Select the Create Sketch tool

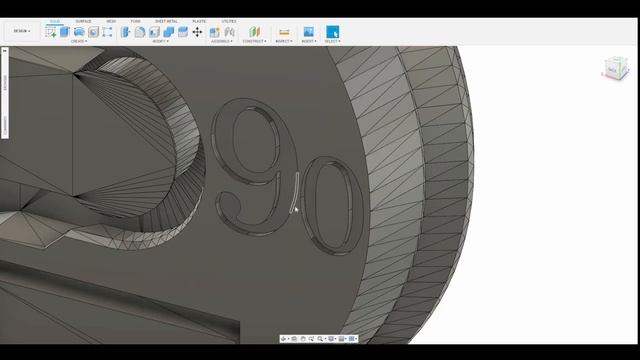click(51, 32)
